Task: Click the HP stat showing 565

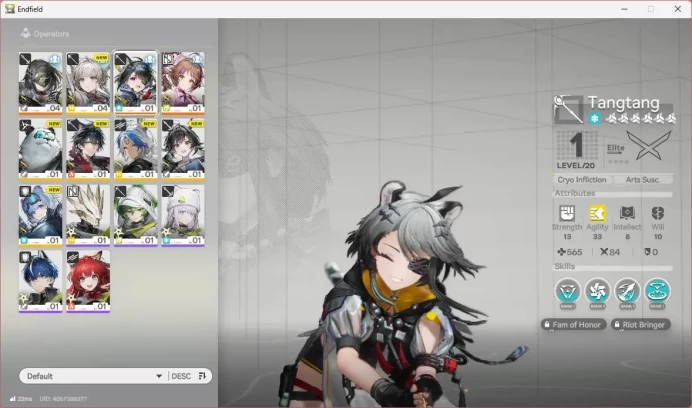Action: pyautogui.click(x=570, y=252)
